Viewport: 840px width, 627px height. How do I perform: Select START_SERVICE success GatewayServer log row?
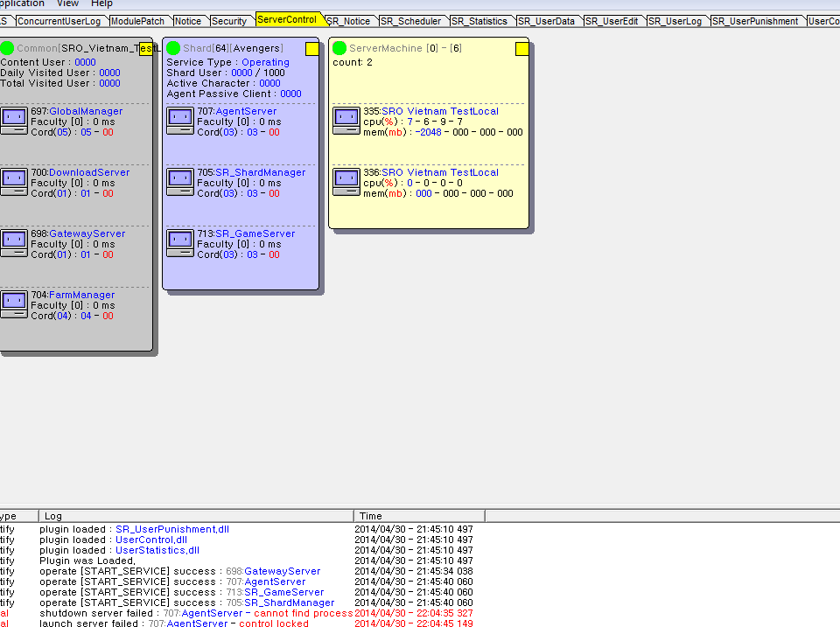tap(236, 571)
